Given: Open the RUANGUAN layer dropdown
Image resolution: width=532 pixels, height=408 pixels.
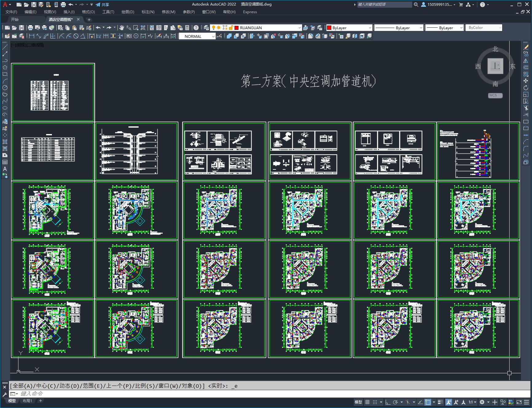Looking at the screenshot, I should [x=299, y=28].
